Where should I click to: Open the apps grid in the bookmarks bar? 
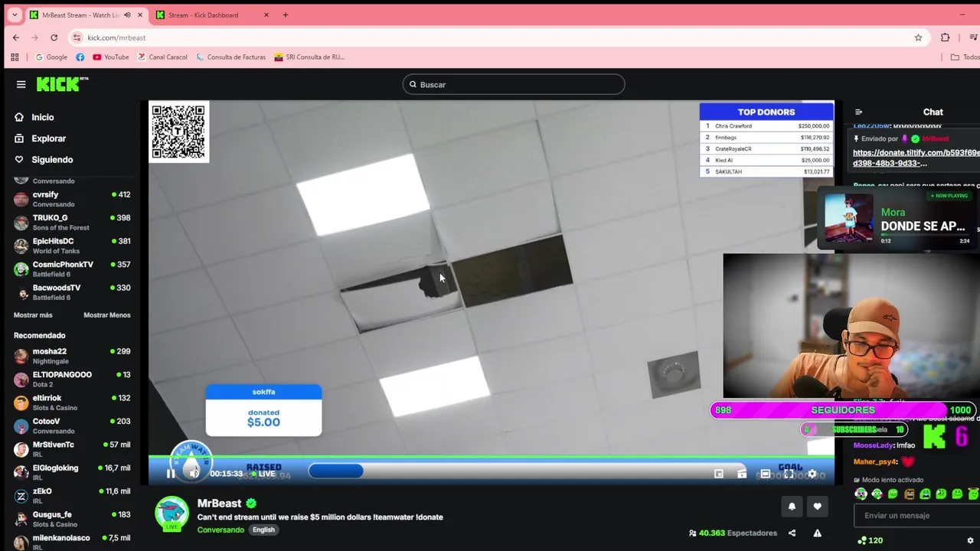point(15,57)
